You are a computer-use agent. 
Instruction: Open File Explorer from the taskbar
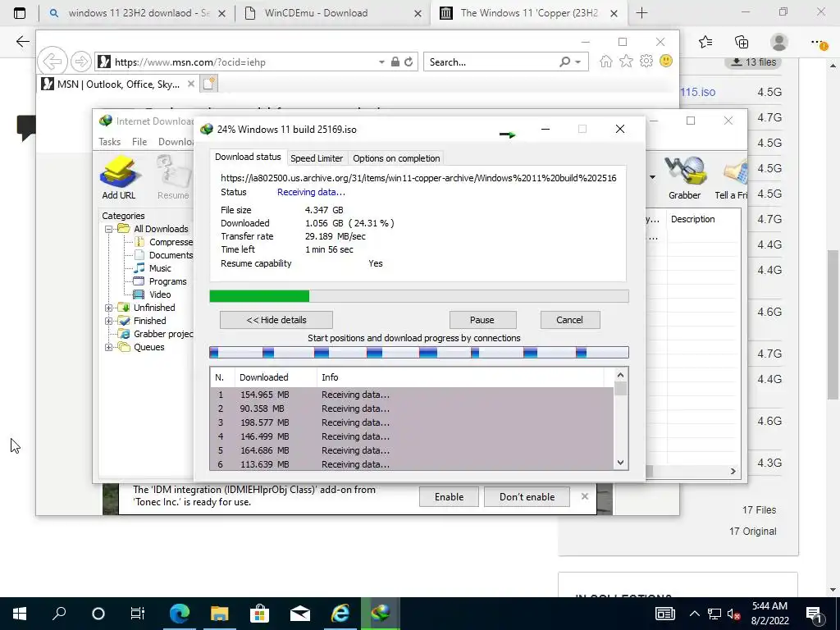coord(219,614)
